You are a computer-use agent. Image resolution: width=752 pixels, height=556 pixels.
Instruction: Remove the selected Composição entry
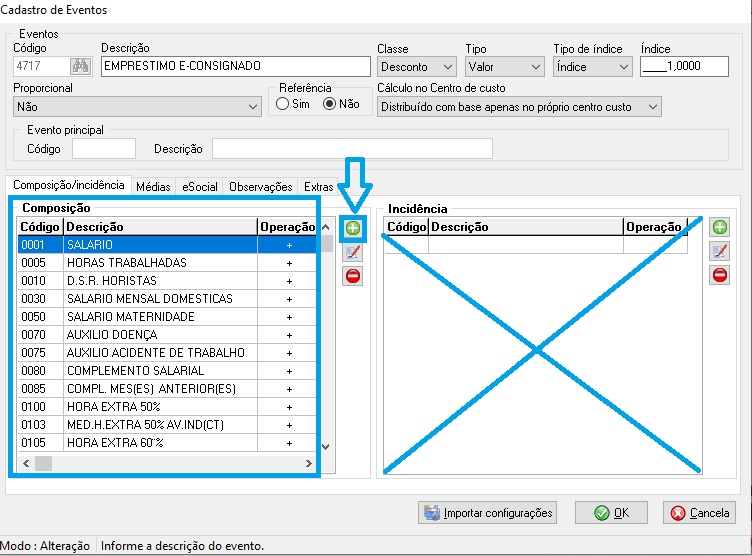(x=352, y=276)
